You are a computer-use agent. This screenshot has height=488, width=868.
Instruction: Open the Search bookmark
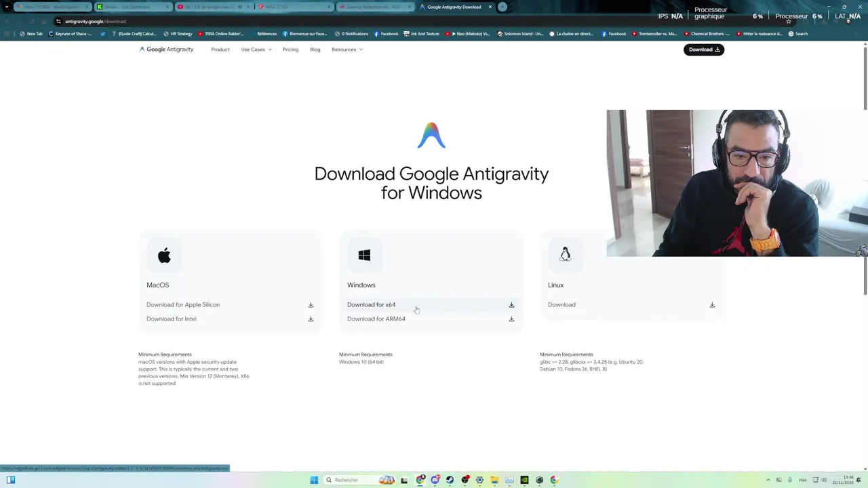[x=798, y=34]
